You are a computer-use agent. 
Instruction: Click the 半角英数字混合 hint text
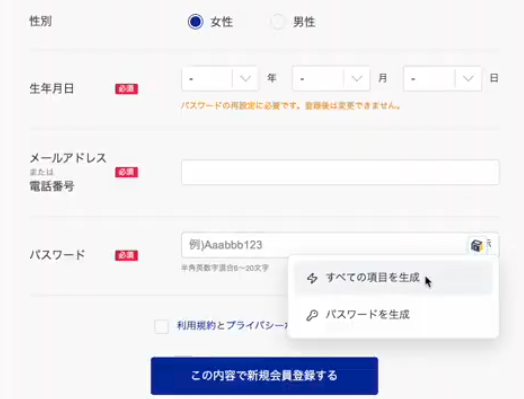[225, 268]
